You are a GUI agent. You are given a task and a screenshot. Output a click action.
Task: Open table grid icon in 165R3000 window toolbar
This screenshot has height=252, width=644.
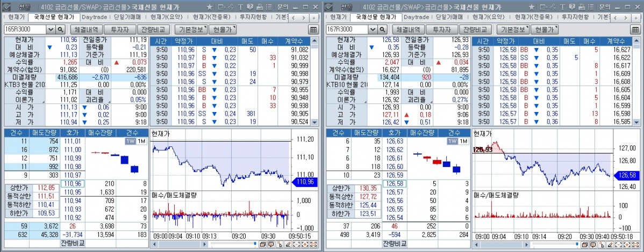[313, 30]
